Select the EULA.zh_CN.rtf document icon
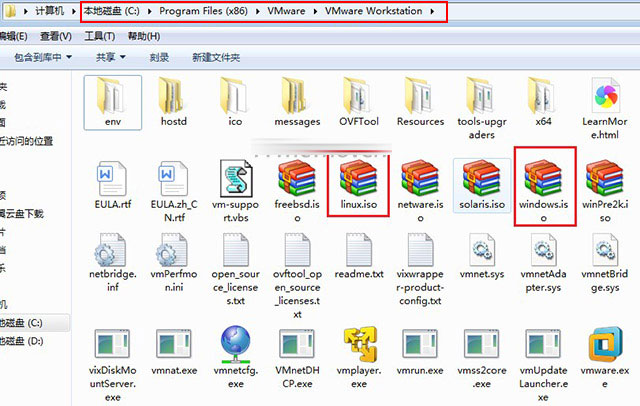 coord(173,179)
